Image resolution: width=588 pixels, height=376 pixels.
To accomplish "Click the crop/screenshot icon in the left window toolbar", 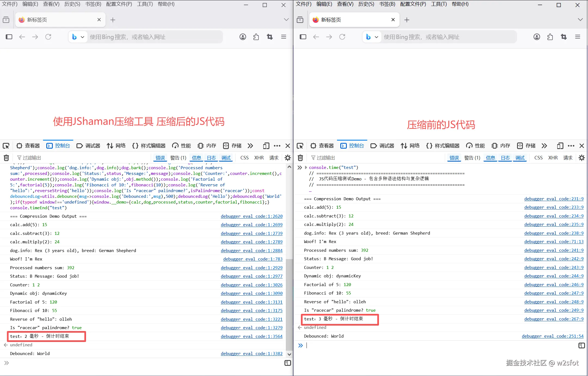I will 270,37.
